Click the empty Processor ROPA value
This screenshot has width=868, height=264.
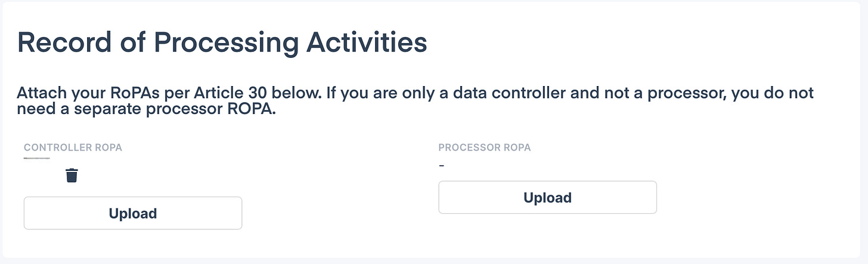tap(441, 165)
